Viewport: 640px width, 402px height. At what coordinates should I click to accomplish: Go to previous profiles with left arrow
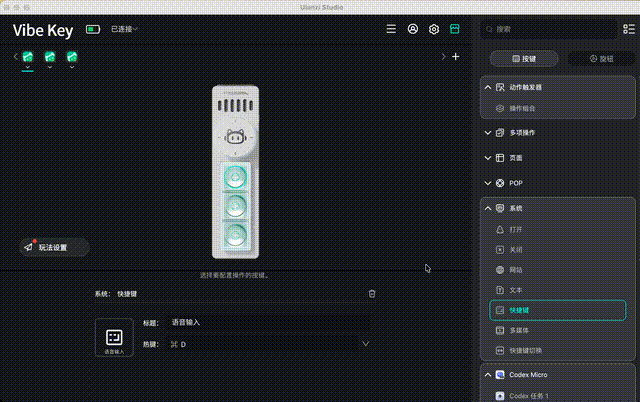[x=16, y=57]
